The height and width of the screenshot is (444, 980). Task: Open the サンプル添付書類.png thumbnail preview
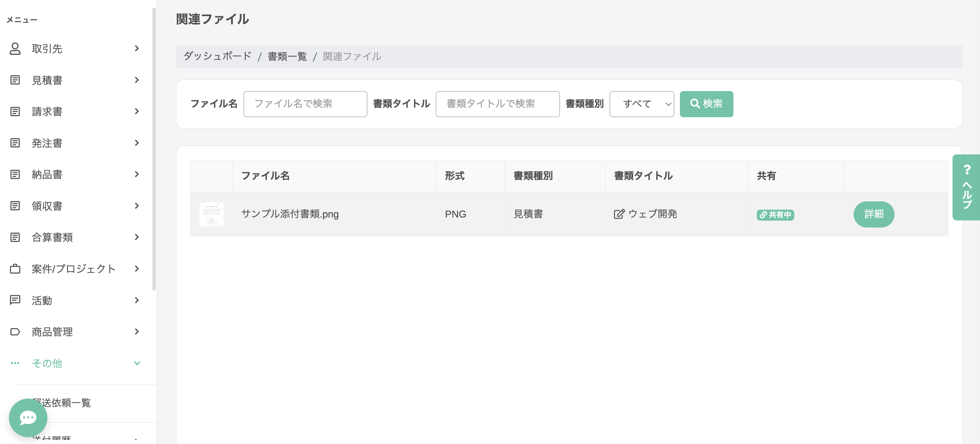point(212,214)
